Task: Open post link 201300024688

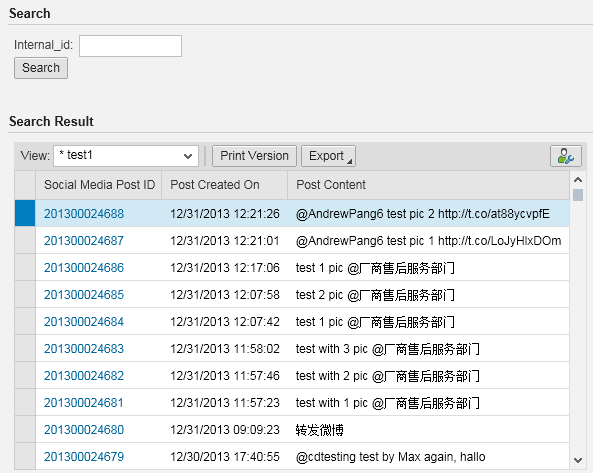Action: point(84,214)
